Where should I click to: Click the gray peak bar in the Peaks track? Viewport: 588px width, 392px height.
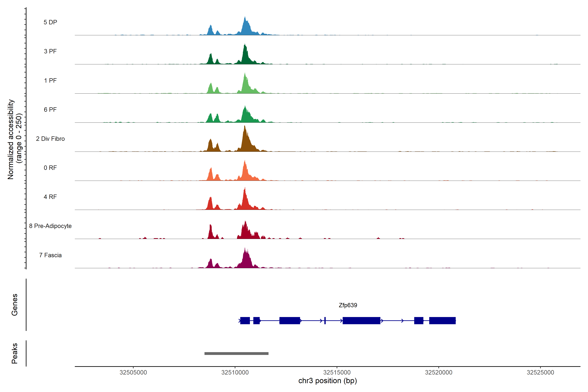[236, 353]
